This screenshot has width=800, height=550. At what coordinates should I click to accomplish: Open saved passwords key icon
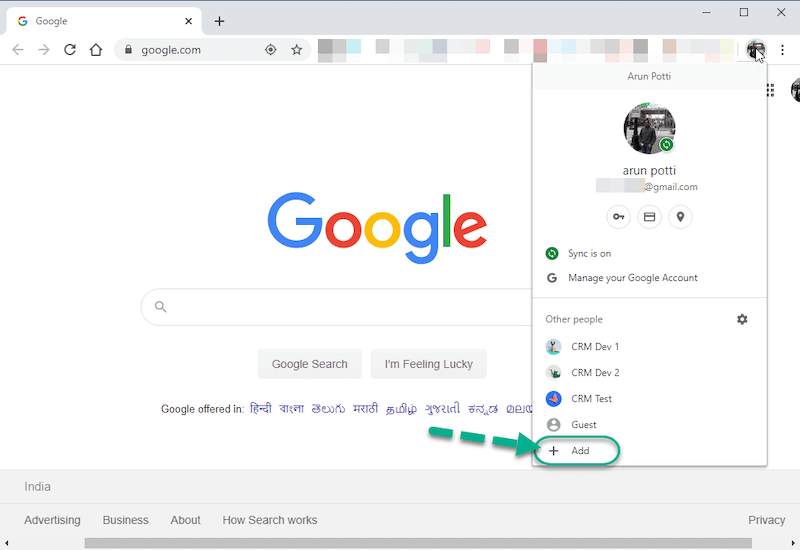pos(618,217)
